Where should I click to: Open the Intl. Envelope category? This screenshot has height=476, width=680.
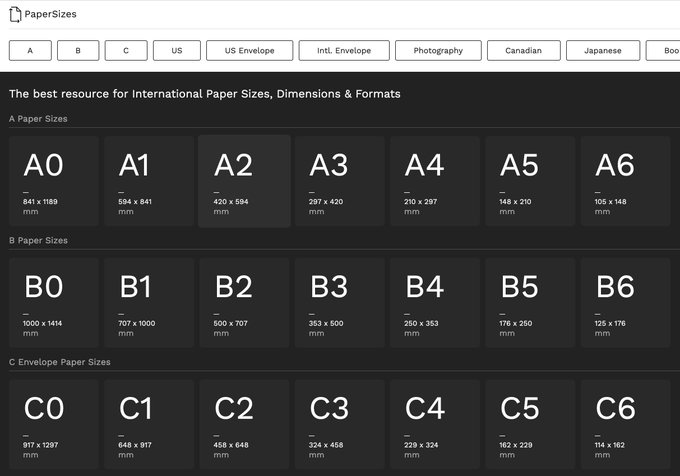click(x=344, y=50)
